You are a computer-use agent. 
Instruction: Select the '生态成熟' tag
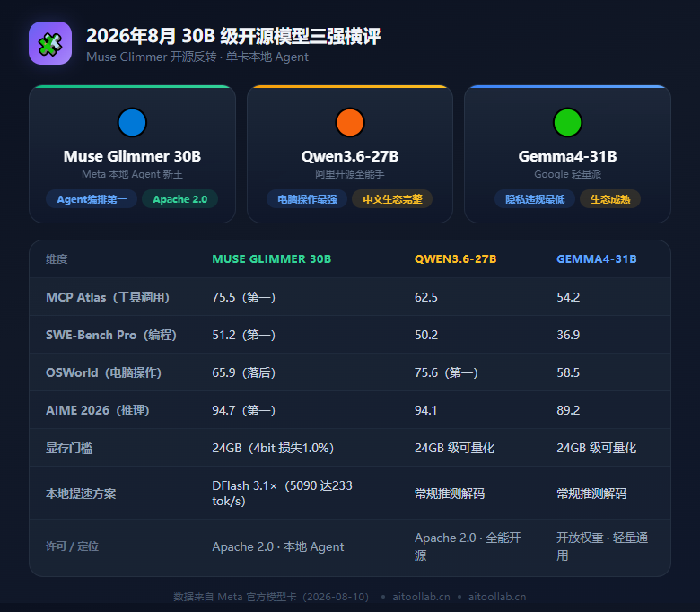(610, 199)
